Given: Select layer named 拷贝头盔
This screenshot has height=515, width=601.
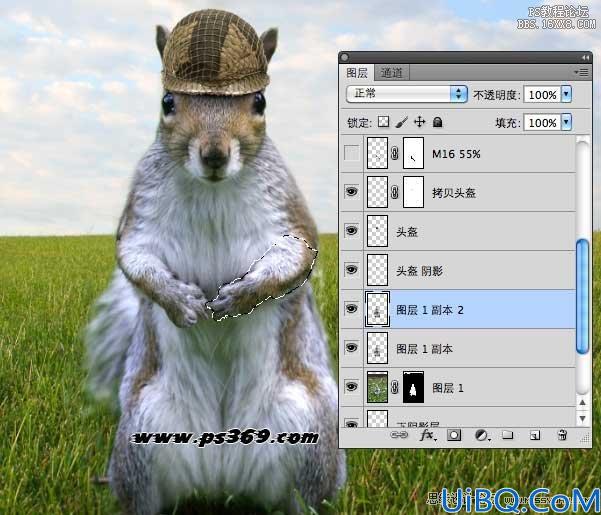Looking at the screenshot, I should click(x=453, y=193).
